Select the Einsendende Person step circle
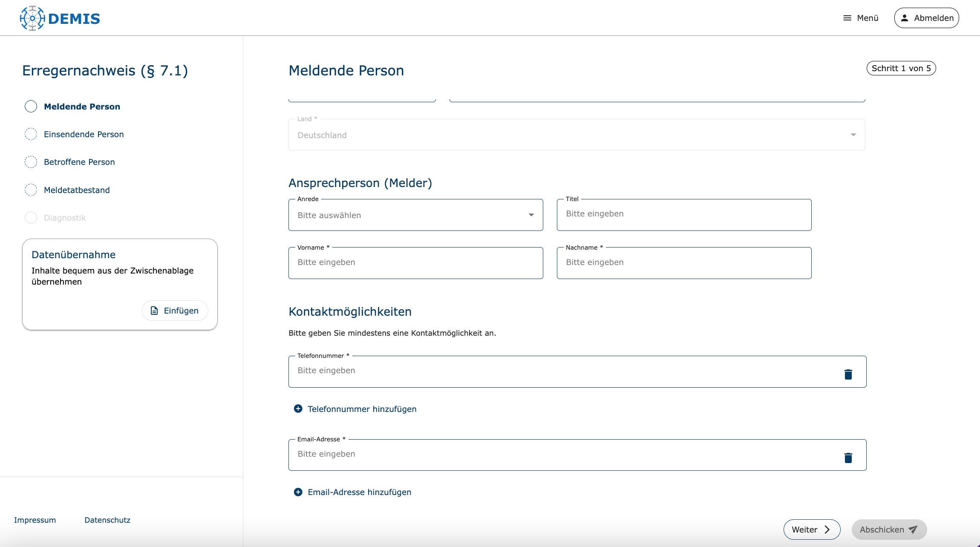Screen dimensions: 980x547 pos(31,134)
